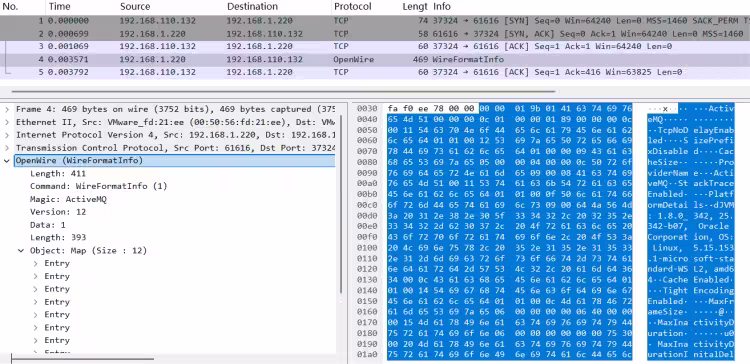Image resolution: width=750 pixels, height=364 pixels.
Task: Click OpenWire protocol cell in packet 4
Action: coord(353,59)
